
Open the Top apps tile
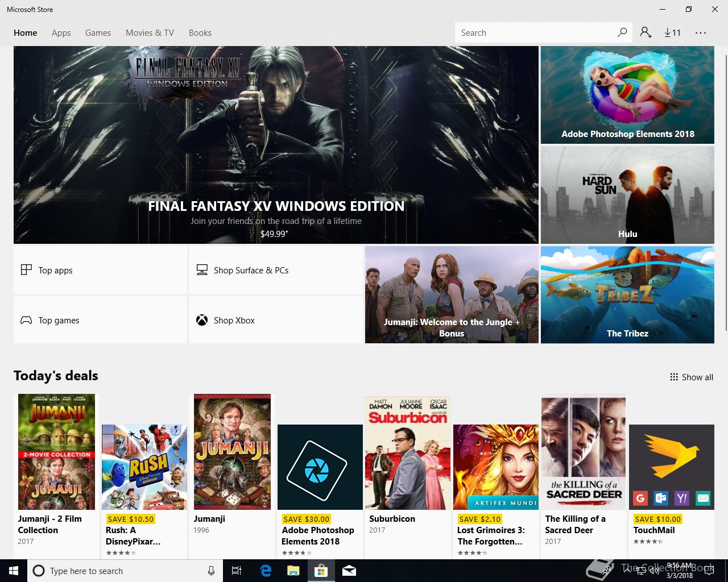(x=100, y=270)
